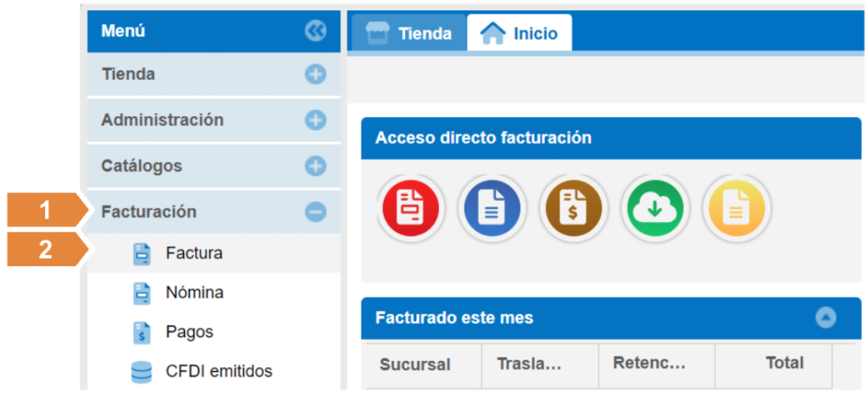Click the red invoice shortcut icon
This screenshot has height=395, width=868.
[x=411, y=208]
